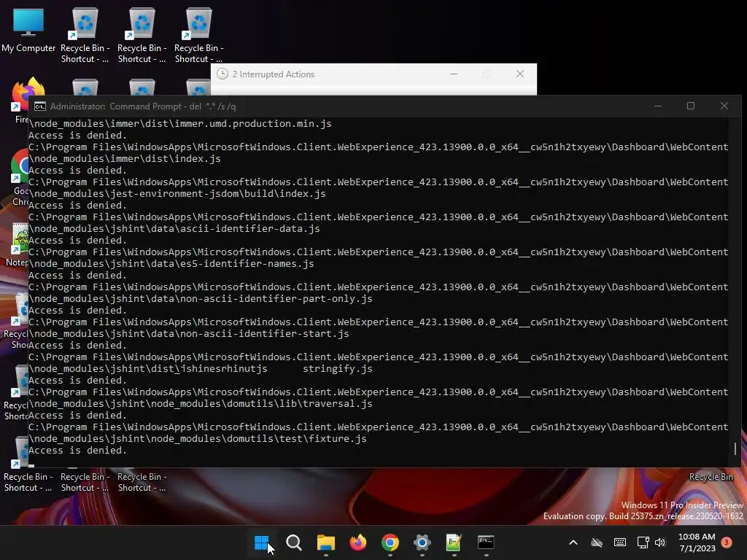The height and width of the screenshot is (560, 747).
Task: Click the clock icon in Interrupted Actions window
Action: 222,74
